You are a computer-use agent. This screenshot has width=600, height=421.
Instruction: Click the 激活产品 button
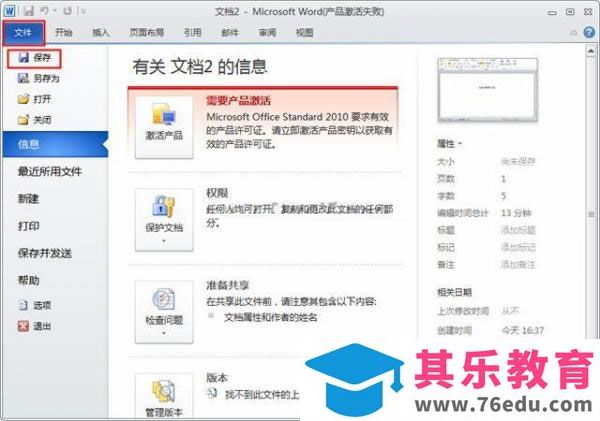164,127
